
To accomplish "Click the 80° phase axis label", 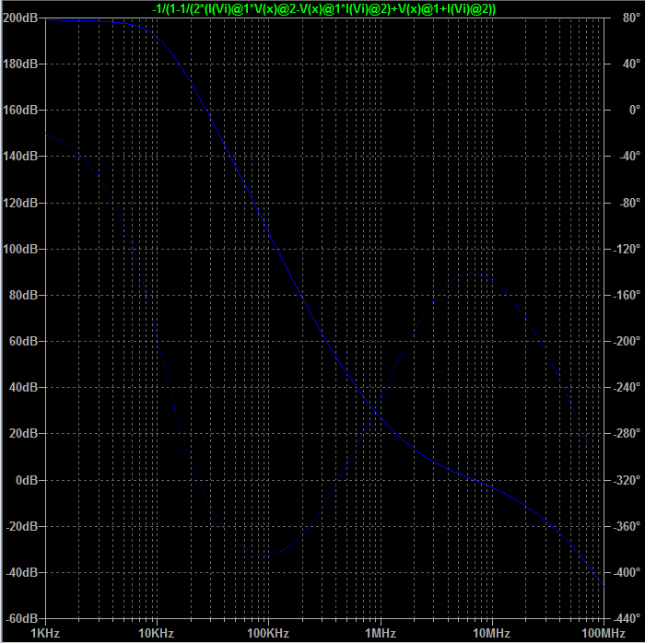I will coord(631,18).
